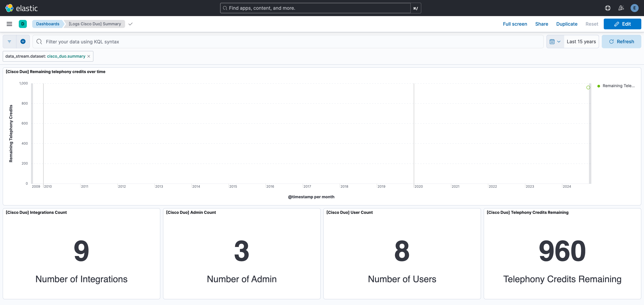This screenshot has height=305, width=644.
Task: Click the dashboard space icon labeled D
Action: point(23,24)
